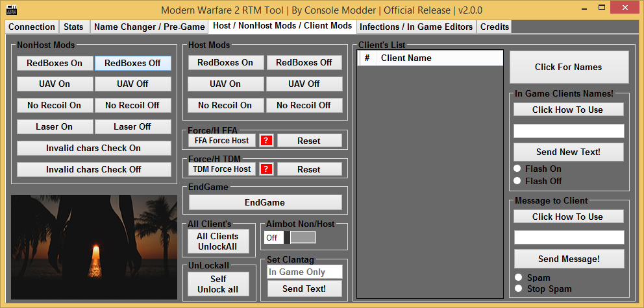Click the red question mark beside FFA Force Host
The image size is (644, 308).
[266, 141]
